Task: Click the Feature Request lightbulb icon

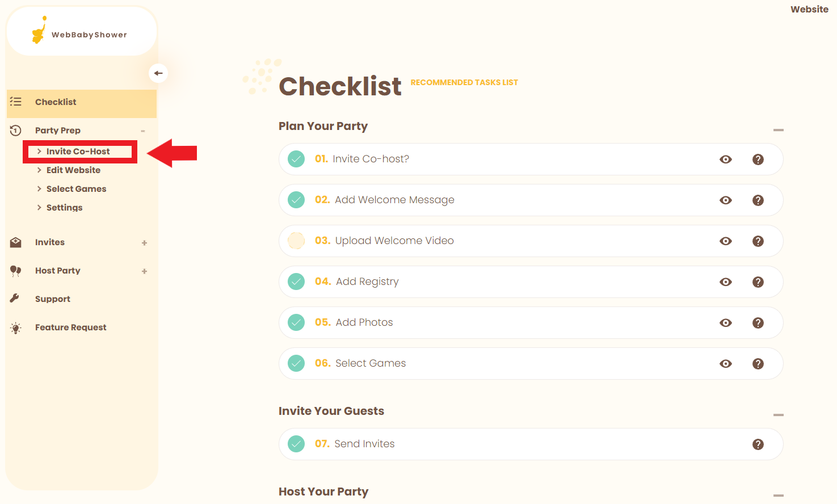Action: [x=16, y=328]
